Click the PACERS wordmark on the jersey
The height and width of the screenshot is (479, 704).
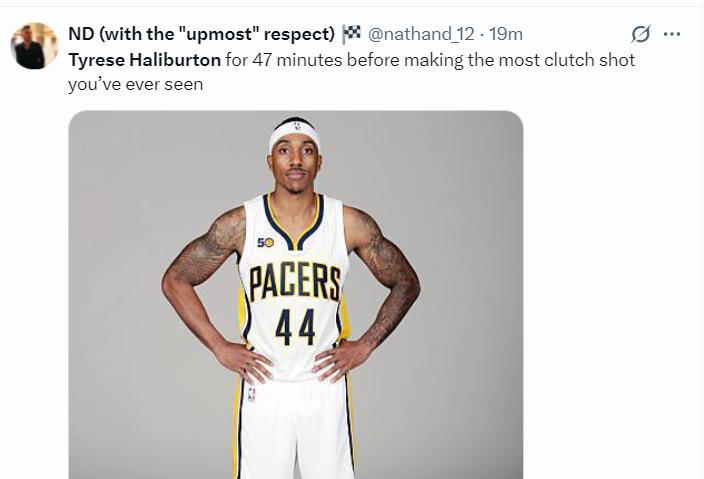pyautogui.click(x=294, y=283)
